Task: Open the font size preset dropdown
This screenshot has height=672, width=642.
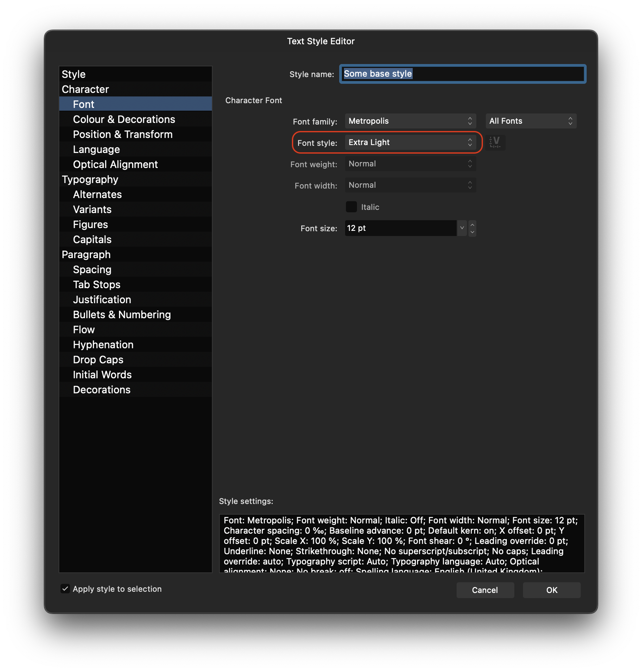Action: 462,228
